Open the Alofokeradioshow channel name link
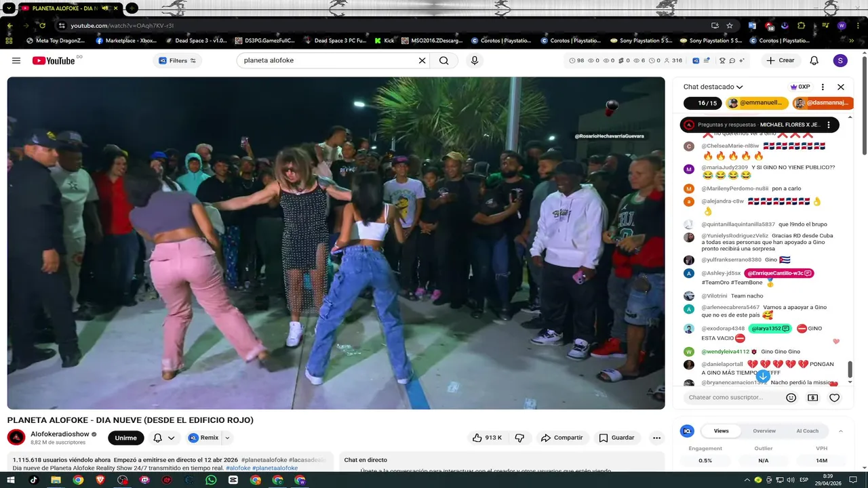 (60, 434)
